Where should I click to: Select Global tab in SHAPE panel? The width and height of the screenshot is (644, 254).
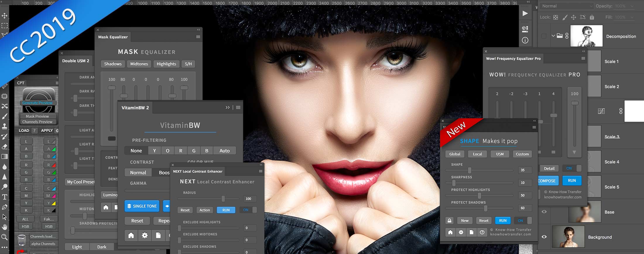tap(455, 154)
